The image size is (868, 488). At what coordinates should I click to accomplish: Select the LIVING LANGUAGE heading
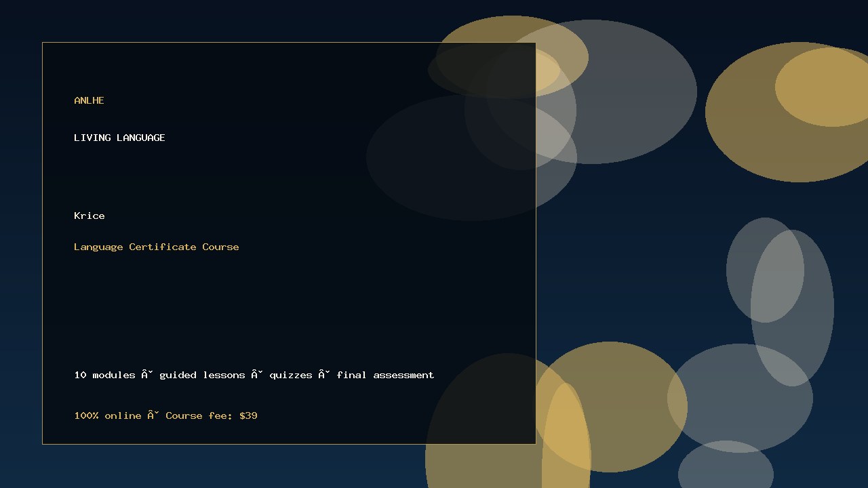tap(119, 138)
